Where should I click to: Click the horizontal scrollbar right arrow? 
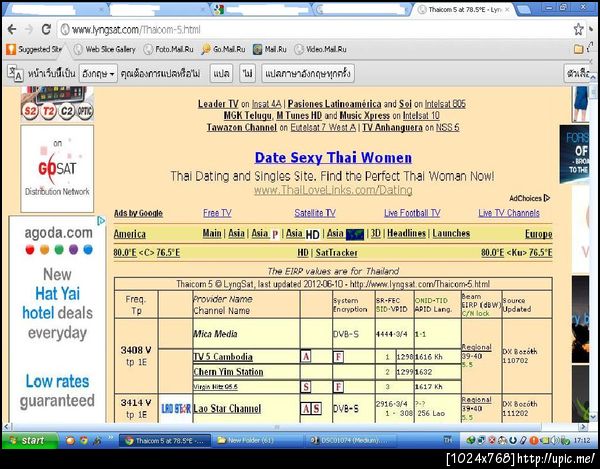[x=583, y=427]
